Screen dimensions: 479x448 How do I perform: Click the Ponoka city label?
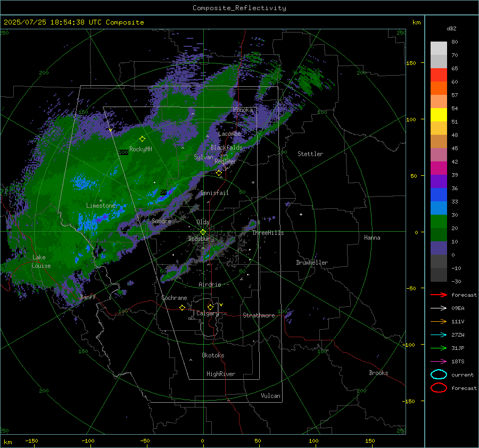click(x=243, y=110)
